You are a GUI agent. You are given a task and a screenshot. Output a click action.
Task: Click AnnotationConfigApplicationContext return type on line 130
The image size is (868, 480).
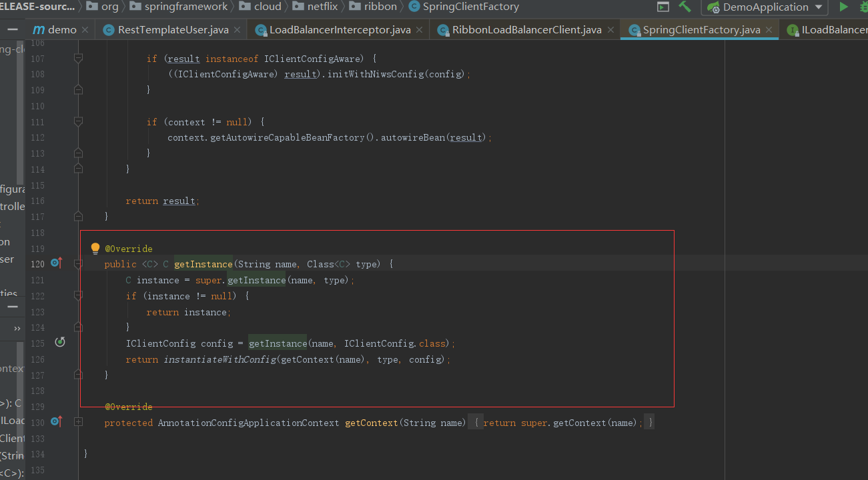pos(248,423)
